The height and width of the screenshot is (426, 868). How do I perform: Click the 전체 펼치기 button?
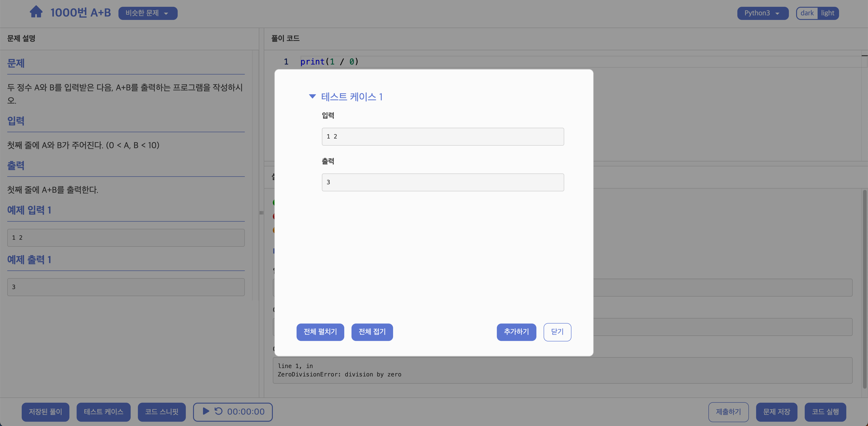coord(320,332)
